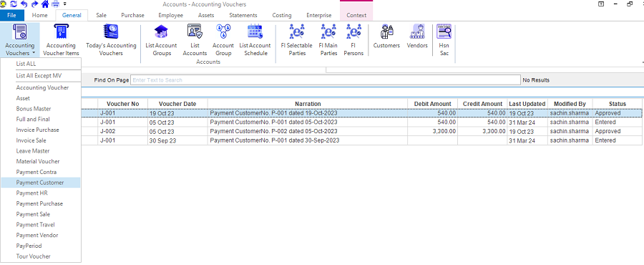Viewport: 644px width, 265px height.
Task: Open the File menu
Action: point(12,15)
